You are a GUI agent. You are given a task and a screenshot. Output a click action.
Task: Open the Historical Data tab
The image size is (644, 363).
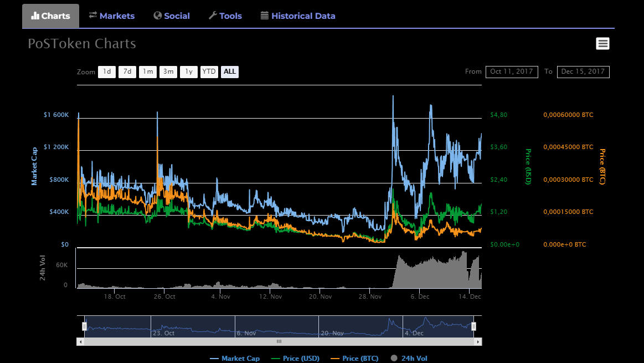pyautogui.click(x=298, y=16)
